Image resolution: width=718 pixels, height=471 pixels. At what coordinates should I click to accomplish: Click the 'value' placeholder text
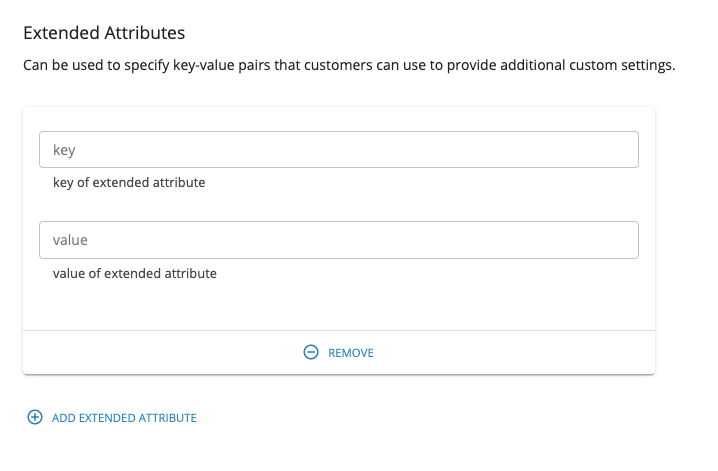[70, 240]
